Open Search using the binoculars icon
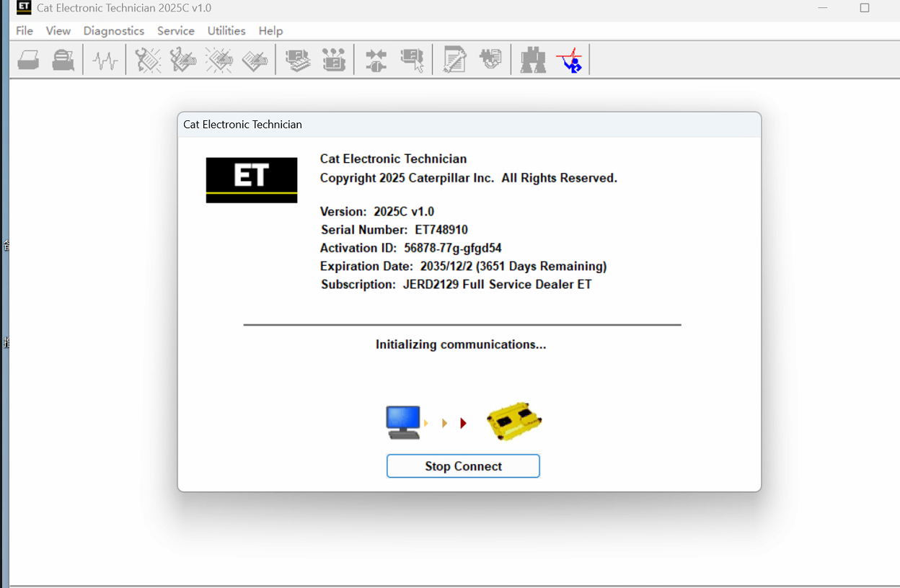This screenshot has width=900, height=588. pos(532,59)
